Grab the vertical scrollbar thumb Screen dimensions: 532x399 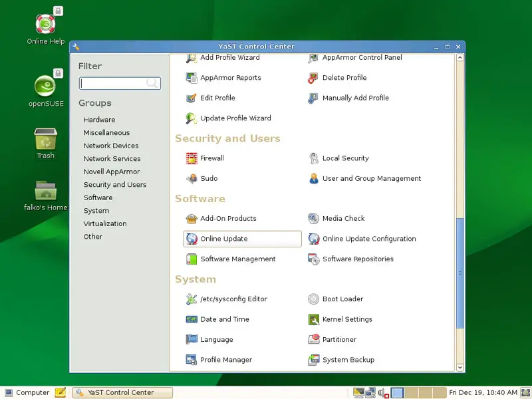(460, 273)
